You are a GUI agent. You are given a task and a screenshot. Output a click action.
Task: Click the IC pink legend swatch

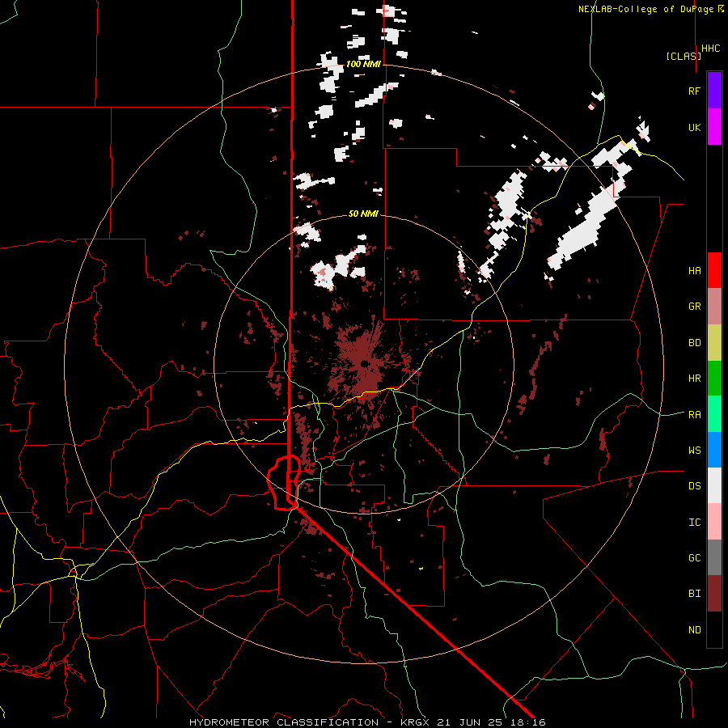click(x=714, y=522)
